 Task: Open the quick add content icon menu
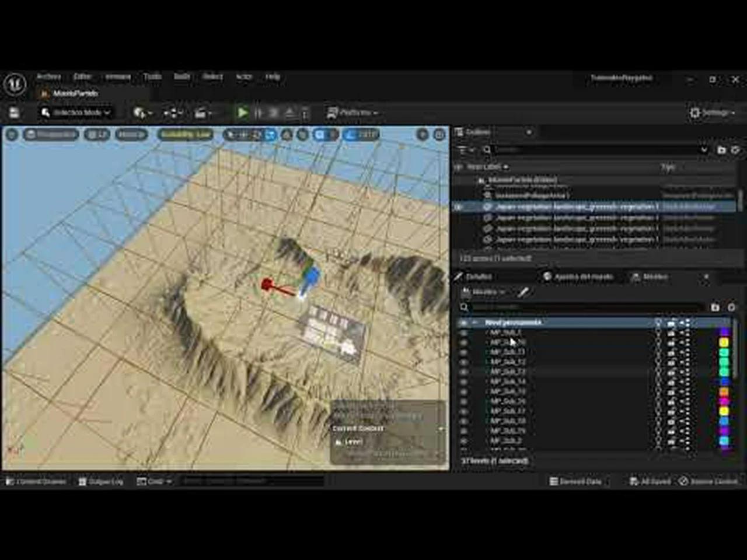142,113
